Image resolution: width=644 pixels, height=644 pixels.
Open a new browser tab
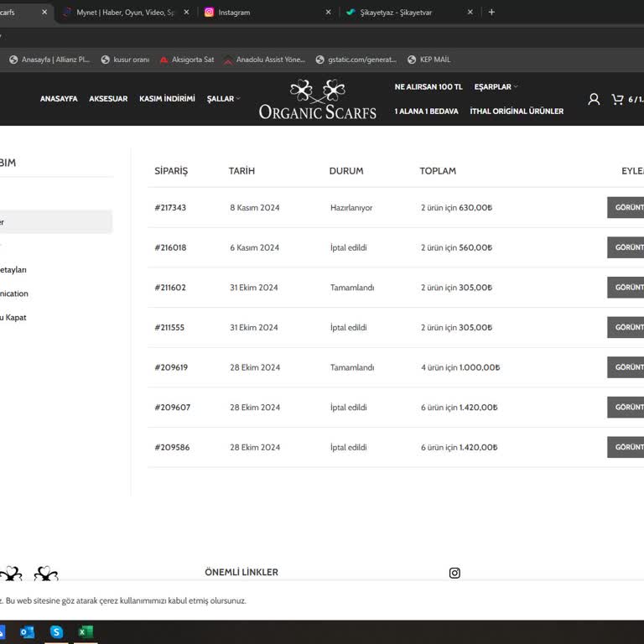[491, 13]
